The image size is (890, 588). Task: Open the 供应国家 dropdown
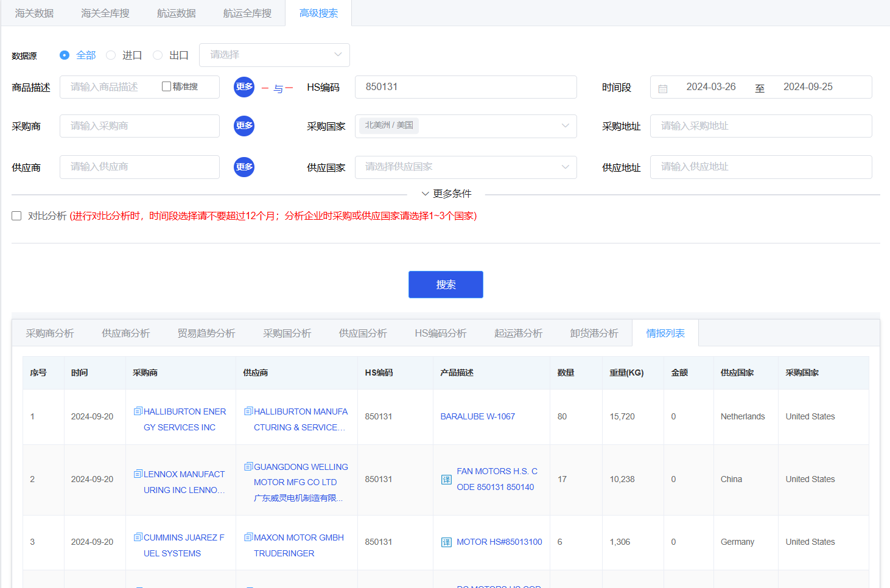pyautogui.click(x=466, y=167)
